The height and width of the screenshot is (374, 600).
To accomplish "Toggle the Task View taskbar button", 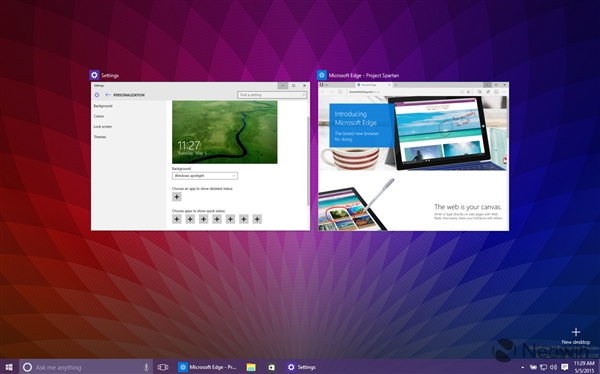I will click(163, 367).
